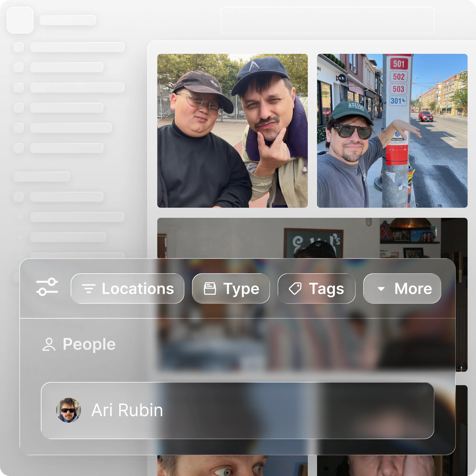Open the photo of two men in caps
Screen dimensions: 476x476
click(x=232, y=131)
